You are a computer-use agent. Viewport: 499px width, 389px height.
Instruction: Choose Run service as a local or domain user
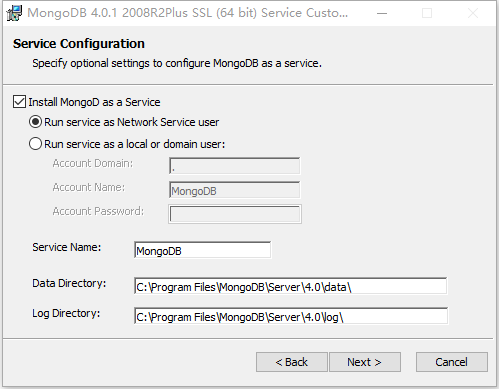(x=35, y=144)
